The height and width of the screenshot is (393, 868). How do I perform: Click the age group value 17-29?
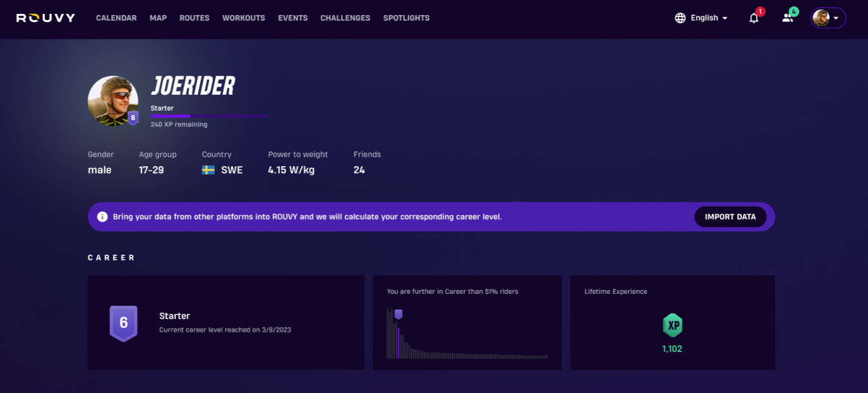pyautogui.click(x=152, y=170)
